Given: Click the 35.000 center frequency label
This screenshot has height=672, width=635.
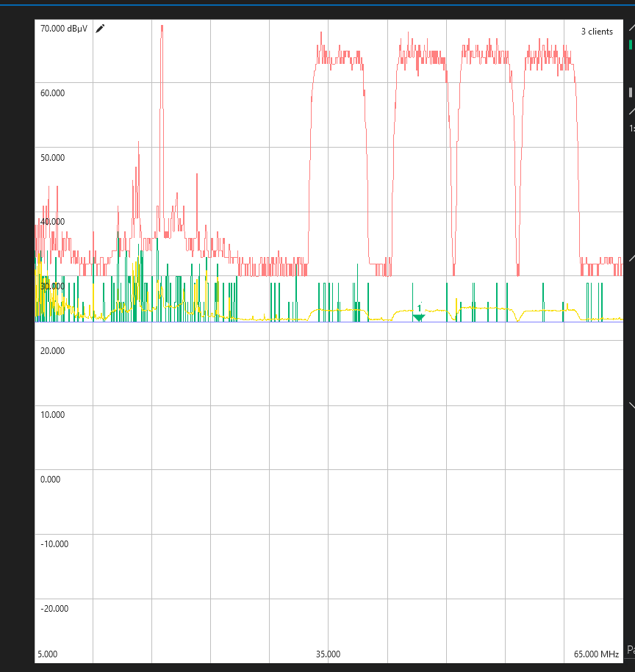Looking at the screenshot, I should (x=328, y=654).
